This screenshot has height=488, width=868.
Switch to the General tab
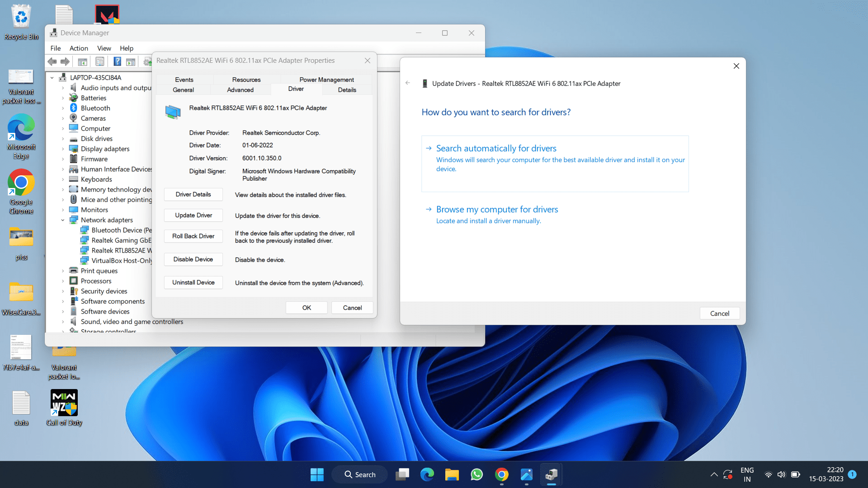(x=183, y=90)
